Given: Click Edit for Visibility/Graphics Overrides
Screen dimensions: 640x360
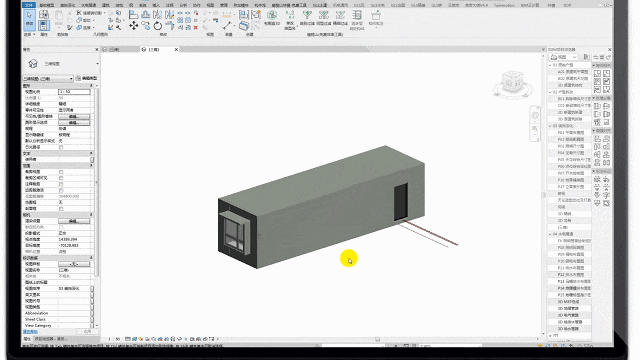Looking at the screenshot, I should click(74, 116).
